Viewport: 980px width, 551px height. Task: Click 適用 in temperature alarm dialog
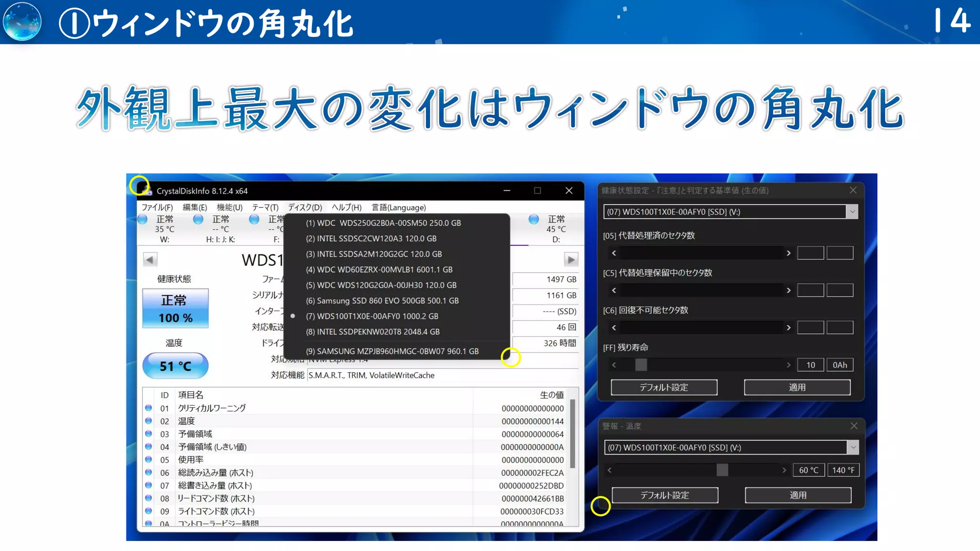point(798,495)
